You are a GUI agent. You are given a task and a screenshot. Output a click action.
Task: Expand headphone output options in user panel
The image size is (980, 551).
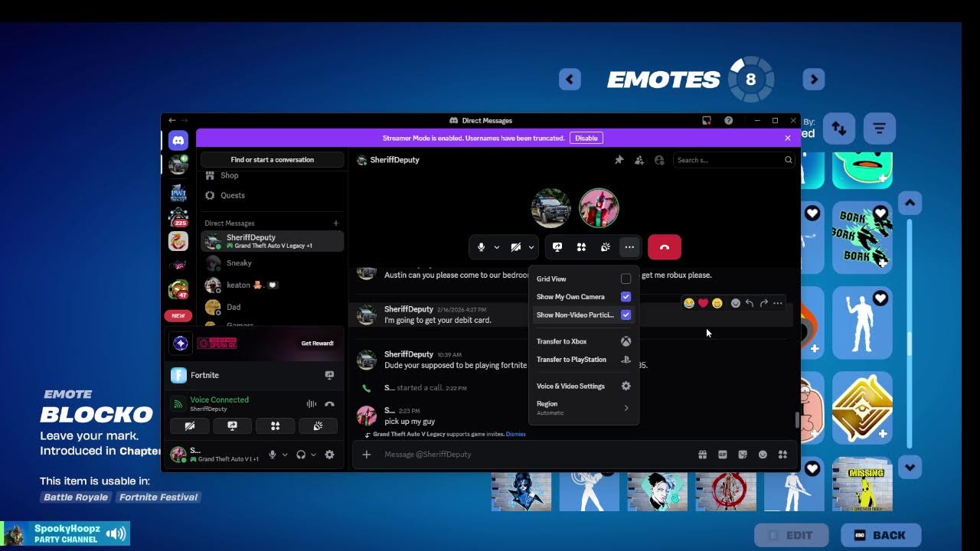coord(314,455)
